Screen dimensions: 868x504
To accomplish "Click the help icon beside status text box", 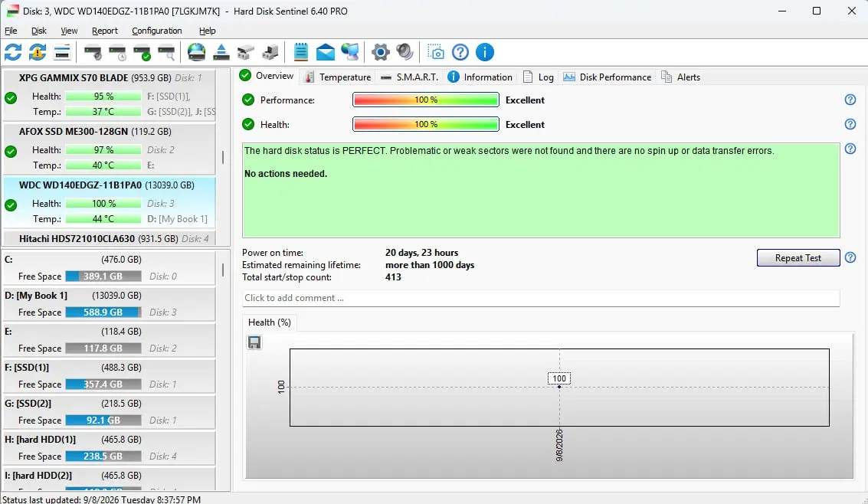I will pyautogui.click(x=850, y=149).
